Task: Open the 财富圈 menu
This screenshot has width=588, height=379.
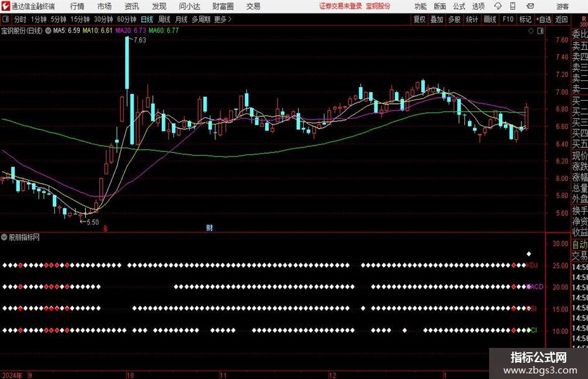Action: [x=223, y=6]
